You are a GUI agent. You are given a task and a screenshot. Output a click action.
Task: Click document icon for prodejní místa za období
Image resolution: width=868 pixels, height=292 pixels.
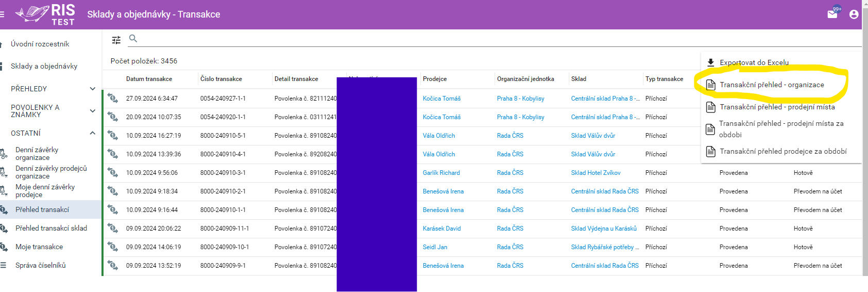click(x=710, y=129)
